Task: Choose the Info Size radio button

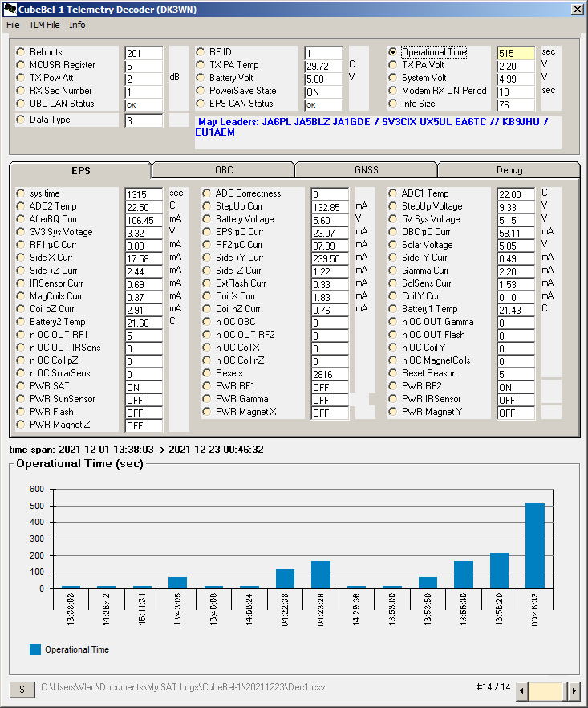Action: (x=392, y=104)
